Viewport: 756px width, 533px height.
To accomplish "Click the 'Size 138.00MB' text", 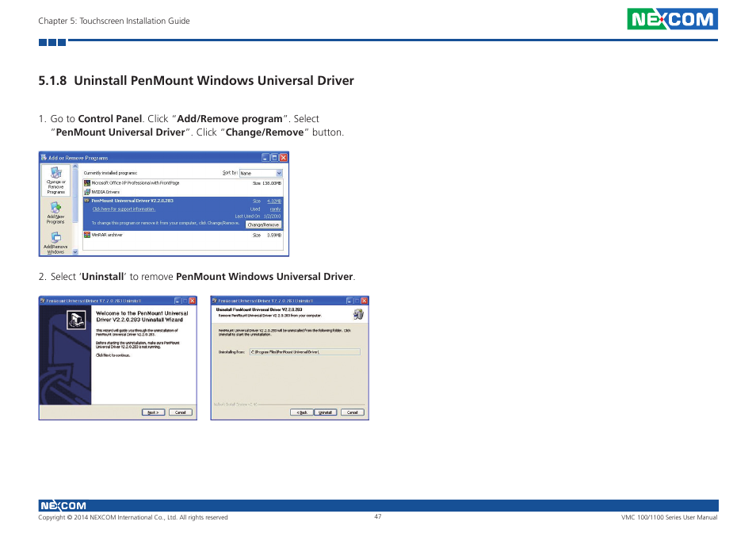I will point(267,183).
